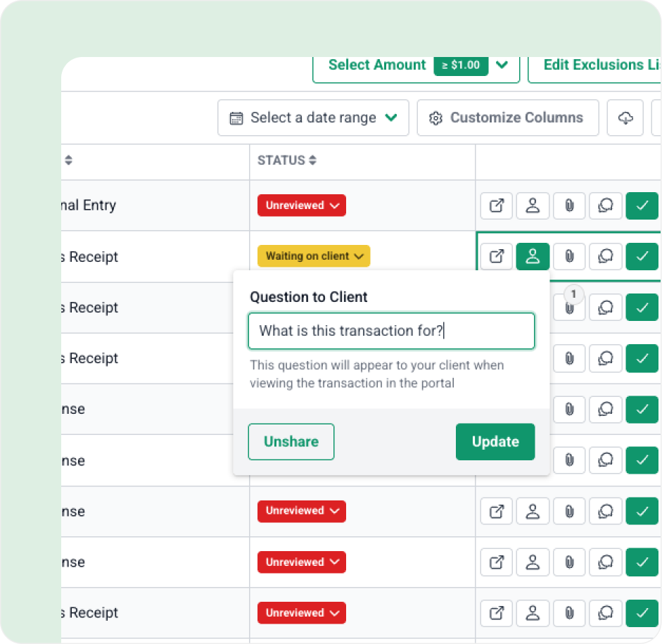This screenshot has height=644, width=662.
Task: View the attachment with the badge count 1
Action: (x=568, y=308)
